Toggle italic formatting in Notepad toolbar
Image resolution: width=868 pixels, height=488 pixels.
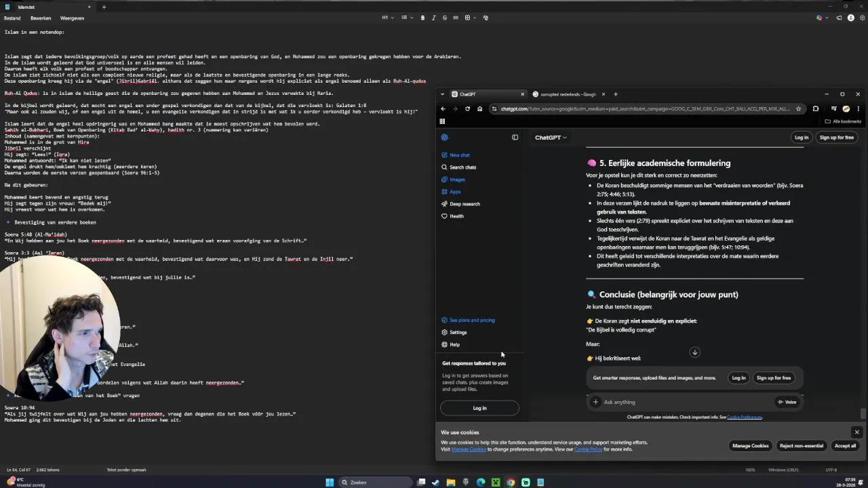tap(433, 18)
